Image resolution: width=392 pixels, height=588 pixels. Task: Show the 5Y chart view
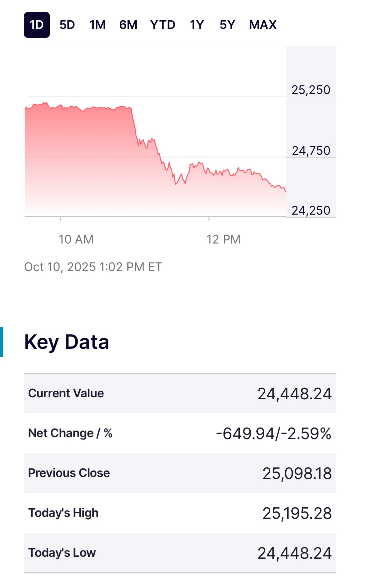click(227, 25)
